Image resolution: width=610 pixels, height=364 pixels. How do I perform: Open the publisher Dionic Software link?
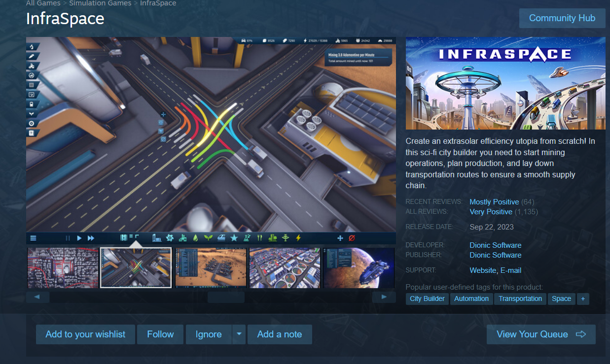(x=496, y=255)
